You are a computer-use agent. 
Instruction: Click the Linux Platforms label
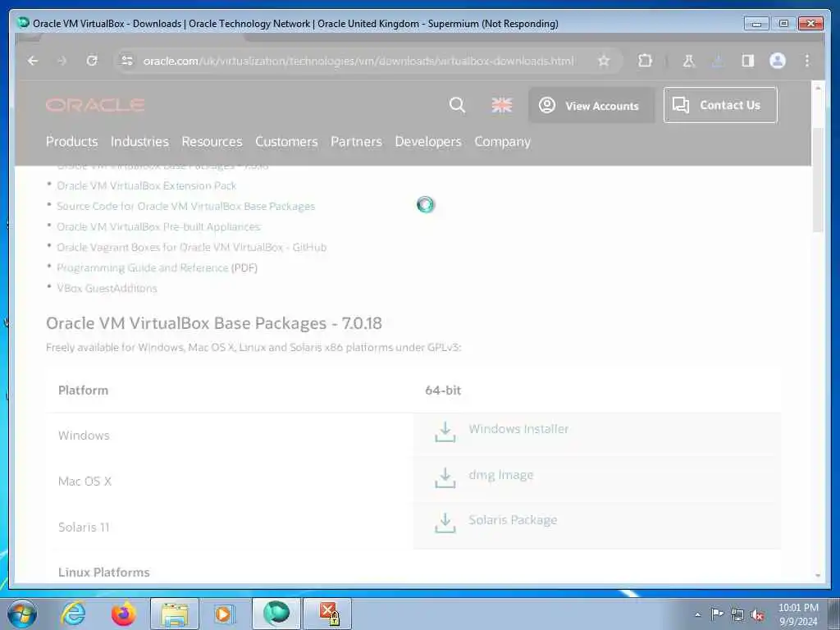click(104, 572)
